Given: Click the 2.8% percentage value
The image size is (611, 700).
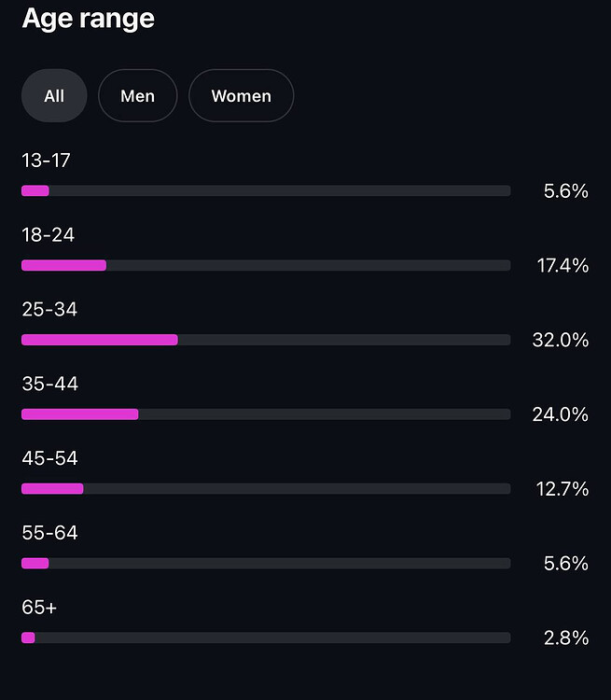Looking at the screenshot, I should click(566, 638).
